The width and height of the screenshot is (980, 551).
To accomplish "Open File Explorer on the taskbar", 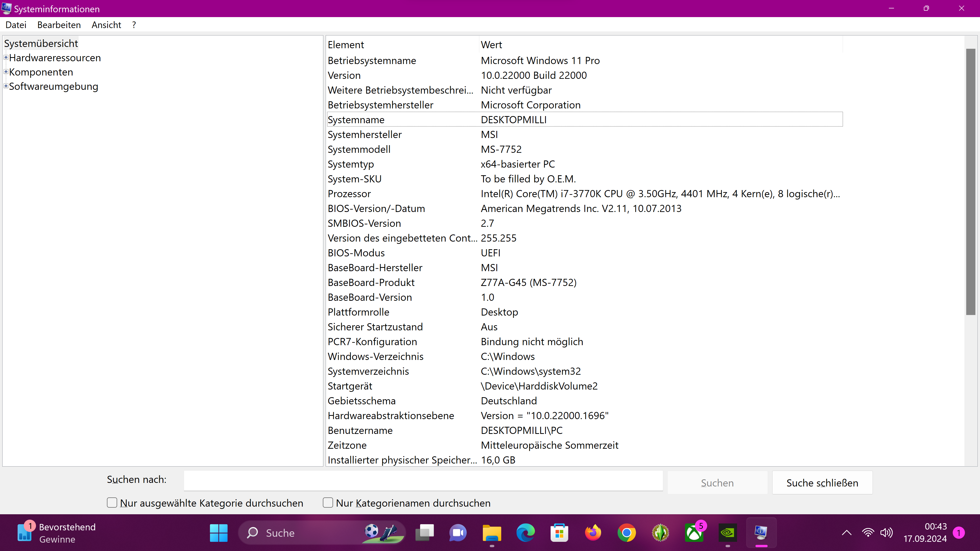I will coord(492,532).
